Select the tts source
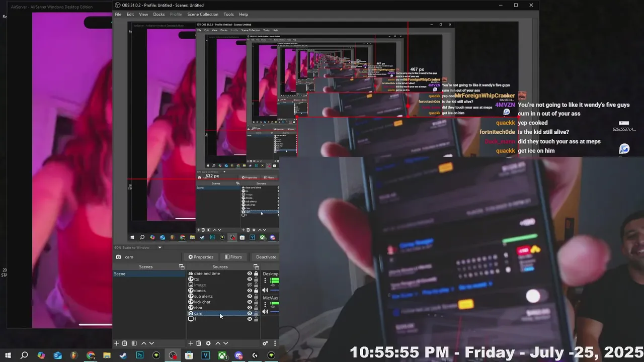 pos(196,279)
